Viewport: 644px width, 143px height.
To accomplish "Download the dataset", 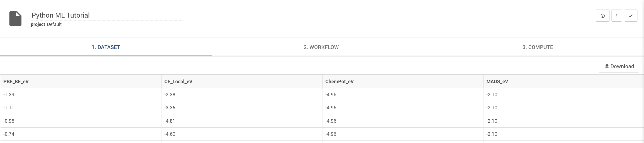I will (x=619, y=66).
